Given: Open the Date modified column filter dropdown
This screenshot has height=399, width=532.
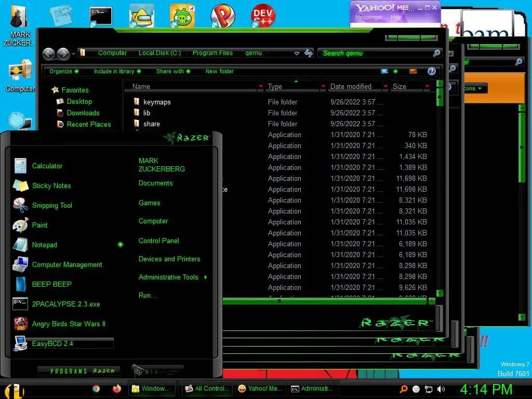Looking at the screenshot, I should [385, 87].
